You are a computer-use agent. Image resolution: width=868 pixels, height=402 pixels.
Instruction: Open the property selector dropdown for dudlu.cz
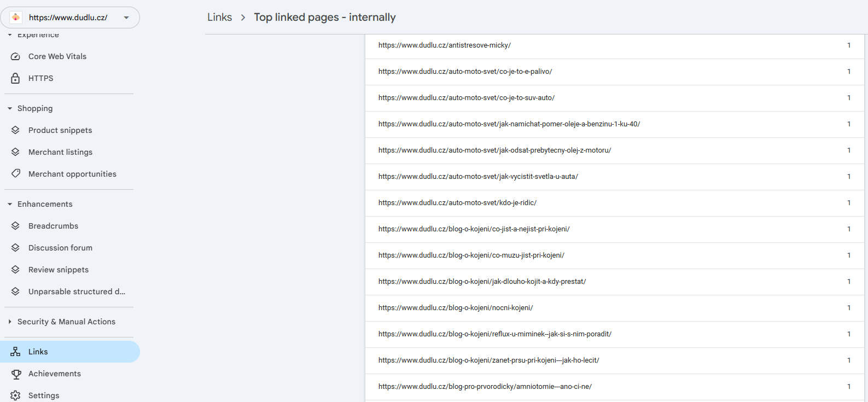click(126, 18)
